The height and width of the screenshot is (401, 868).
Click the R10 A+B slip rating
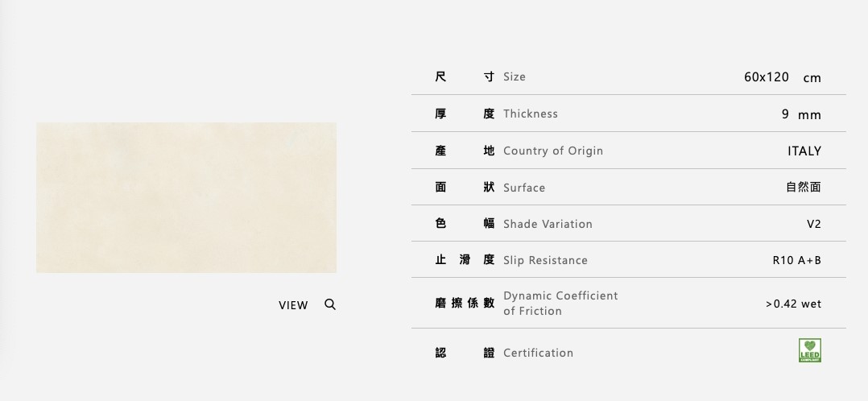pos(796,260)
